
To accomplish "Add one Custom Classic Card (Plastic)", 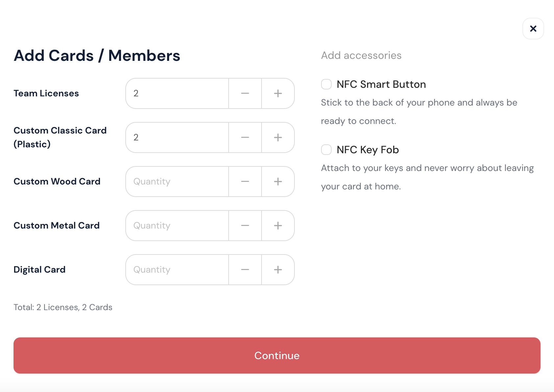I will pos(278,137).
